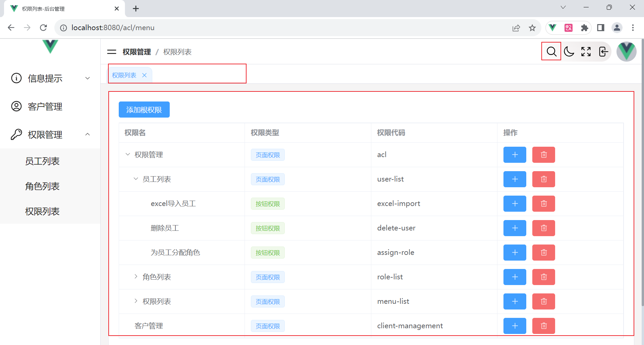The height and width of the screenshot is (345, 644).
Task: Go back in browser history
Action: click(x=11, y=28)
